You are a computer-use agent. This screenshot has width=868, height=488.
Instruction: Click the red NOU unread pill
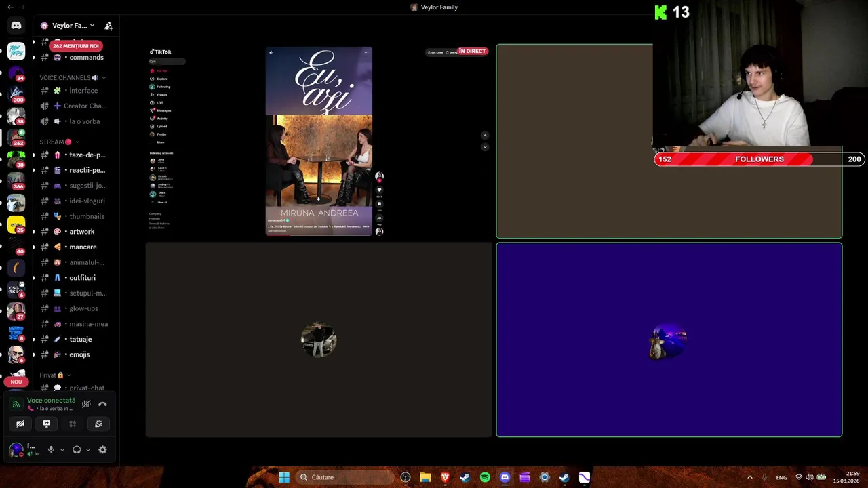point(16,382)
